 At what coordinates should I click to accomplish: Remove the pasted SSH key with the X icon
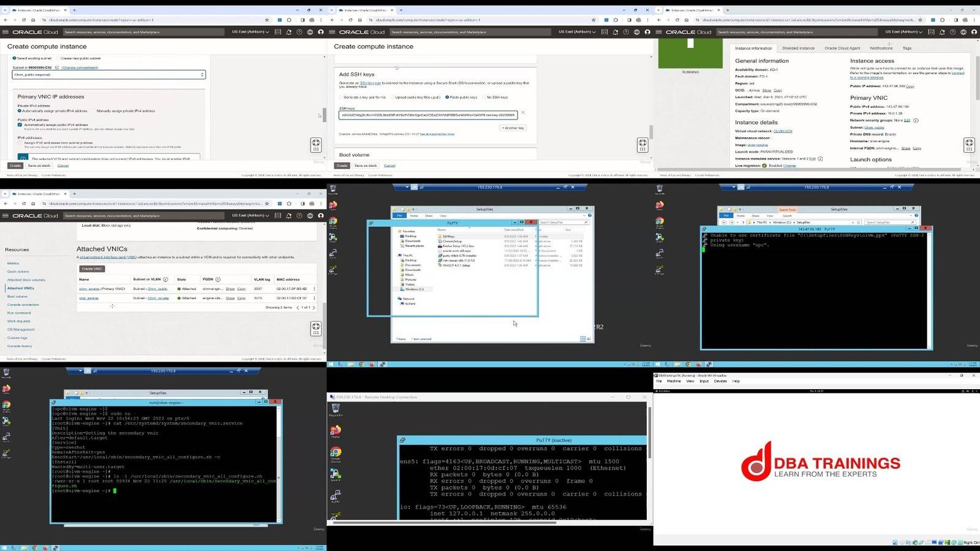pyautogui.click(x=522, y=113)
